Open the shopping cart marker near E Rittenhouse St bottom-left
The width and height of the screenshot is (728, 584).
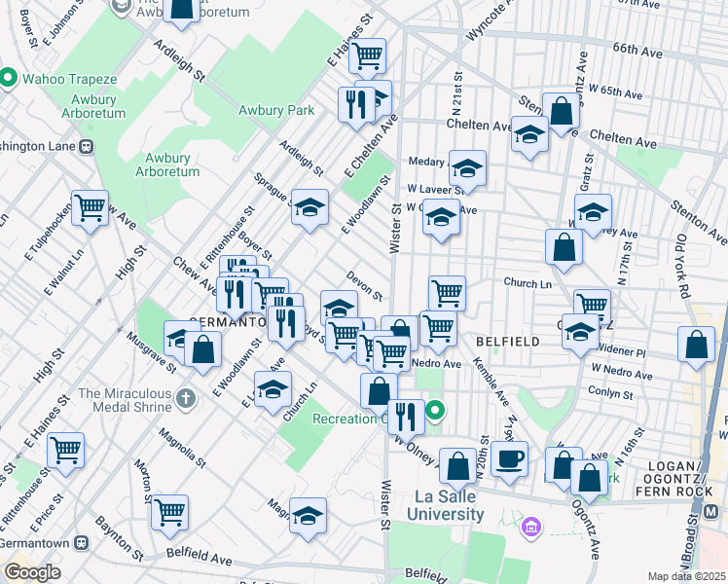coord(66,452)
